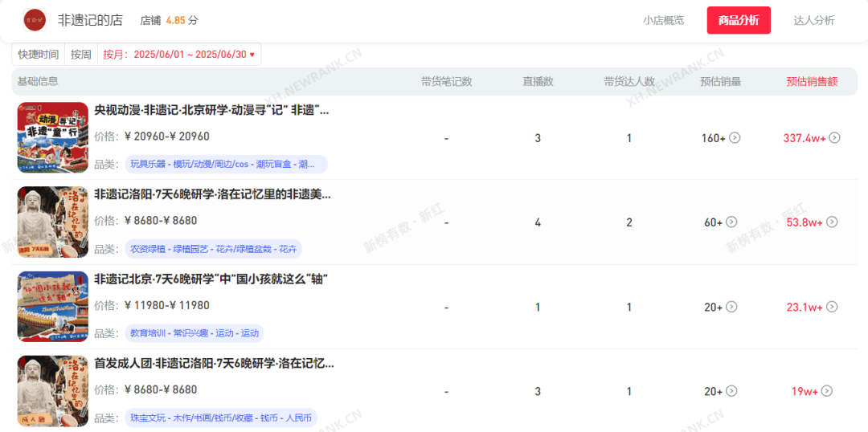
Task: Switch to the 小店概览 tab
Action: pos(663,20)
